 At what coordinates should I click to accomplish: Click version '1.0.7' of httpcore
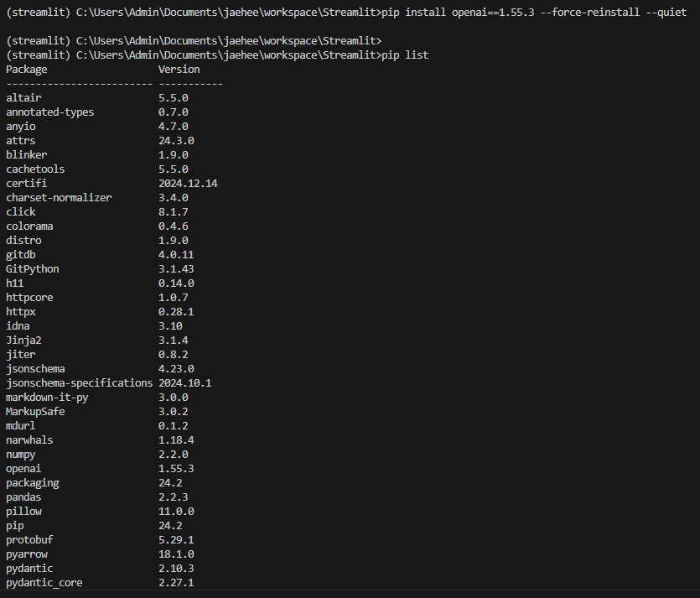(174, 298)
